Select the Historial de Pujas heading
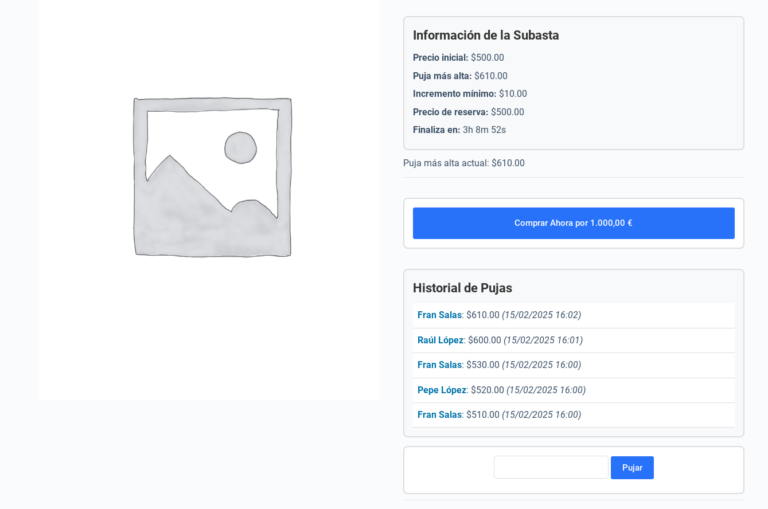 462,288
